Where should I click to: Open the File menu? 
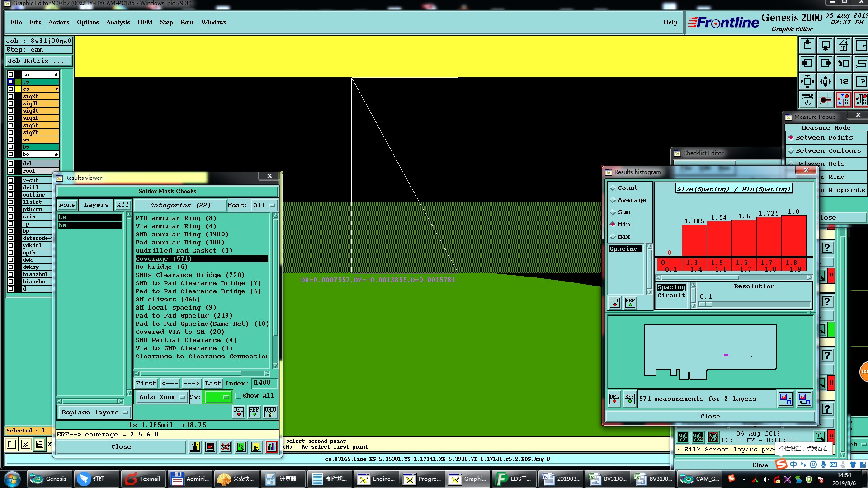pyautogui.click(x=16, y=22)
